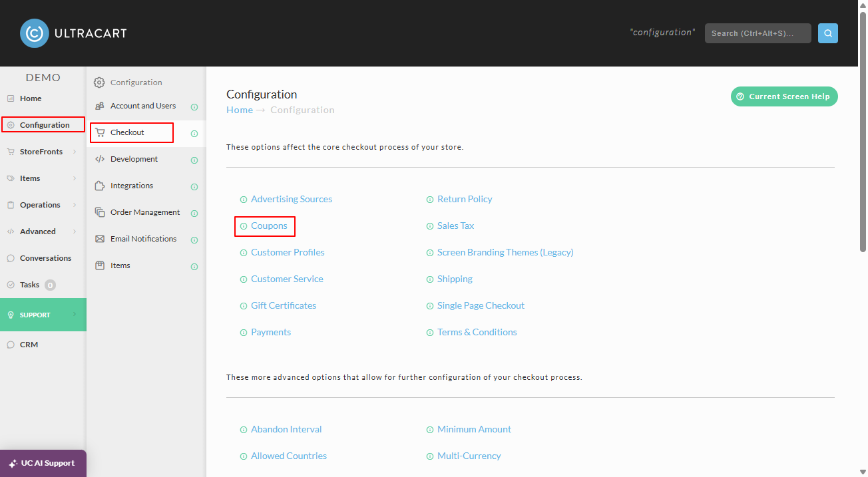
Task: Open the Return Policy link
Action: (465, 199)
